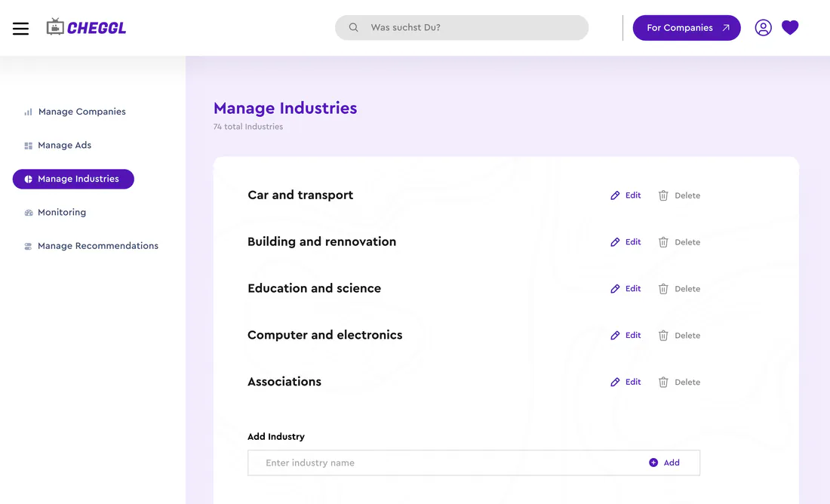This screenshot has height=504, width=830.
Task: Select 'Associations' text
Action: pos(284,381)
